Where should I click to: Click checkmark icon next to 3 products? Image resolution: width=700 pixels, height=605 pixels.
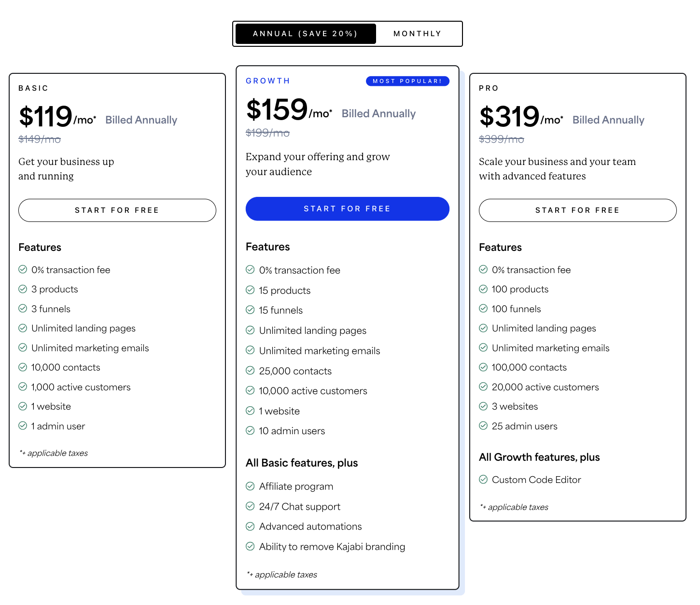[23, 289]
